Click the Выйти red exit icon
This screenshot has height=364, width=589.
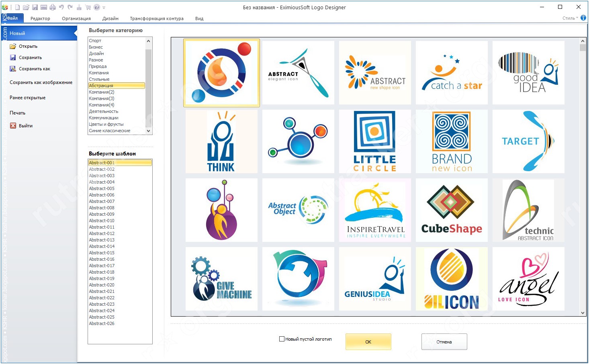tap(13, 126)
